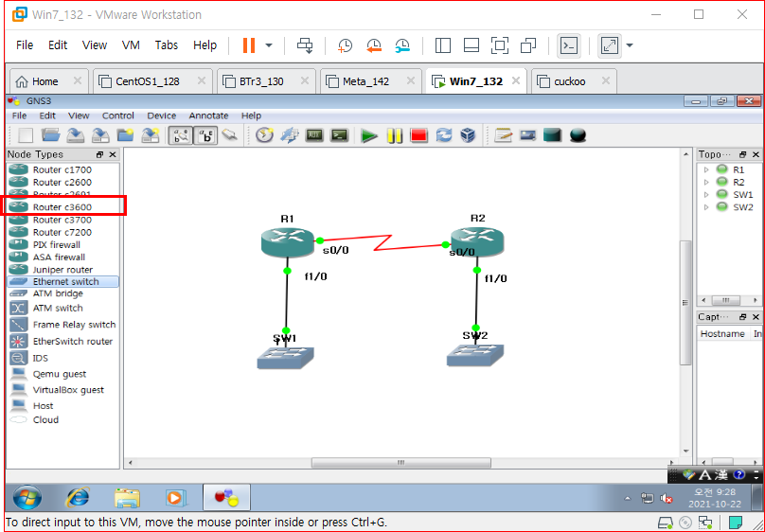Click VMware revert to snapshot icon
This screenshot has width=765, height=532.
point(374,45)
